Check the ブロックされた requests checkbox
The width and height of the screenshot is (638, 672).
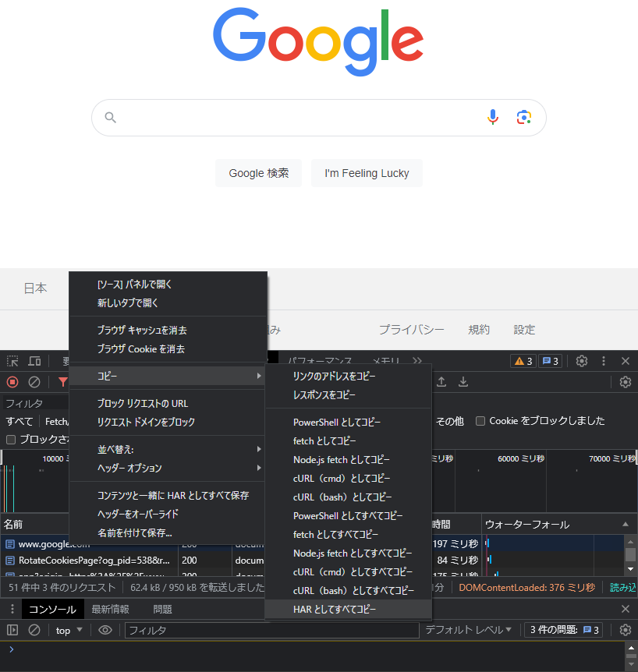11,440
